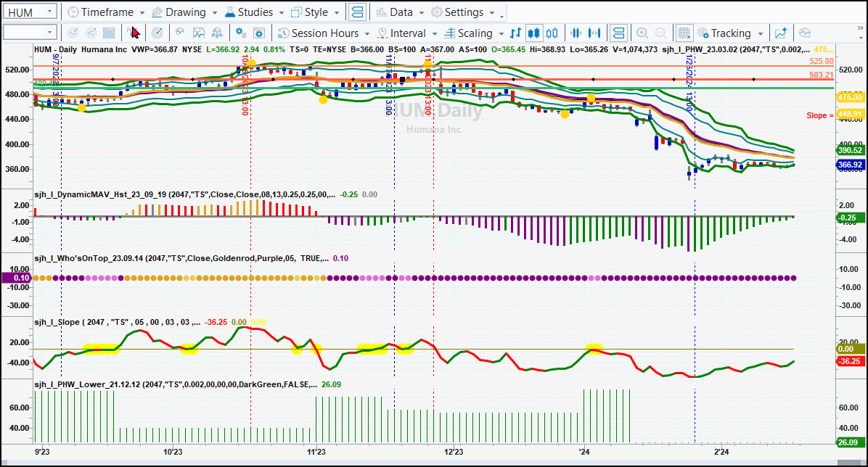868x467 pixels.
Task: Select the sjh_I_PHW_Lower study label
Action: pos(176,384)
